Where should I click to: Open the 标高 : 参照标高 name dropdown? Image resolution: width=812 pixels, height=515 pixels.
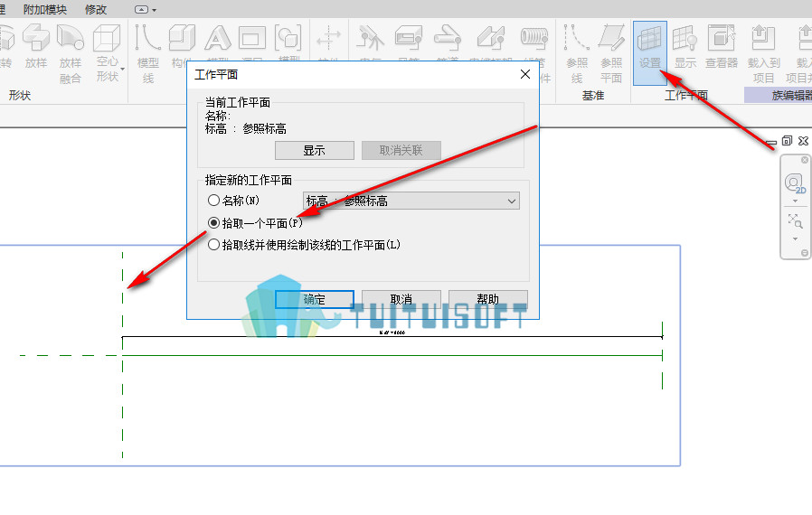pyautogui.click(x=411, y=201)
